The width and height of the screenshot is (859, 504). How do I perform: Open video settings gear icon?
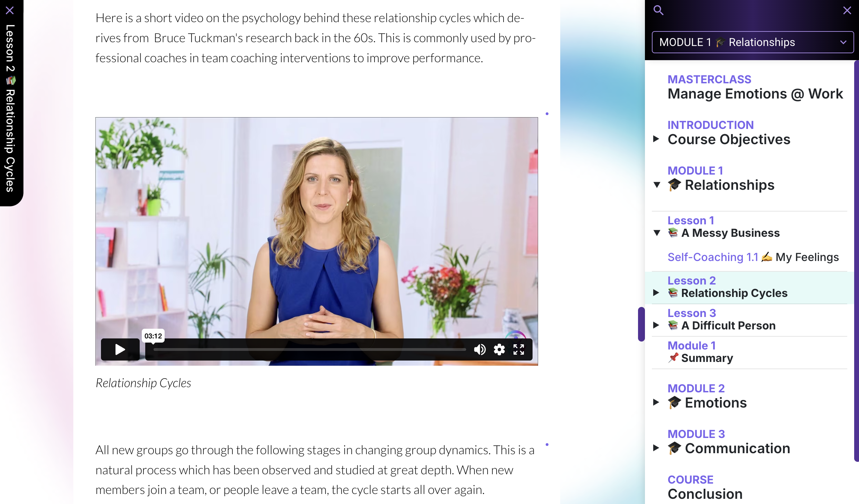tap(499, 349)
